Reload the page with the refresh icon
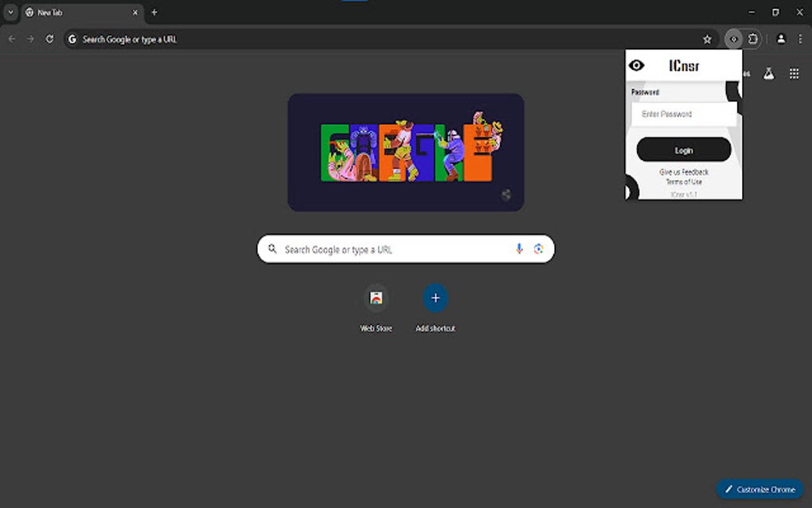812x508 pixels. coord(49,38)
